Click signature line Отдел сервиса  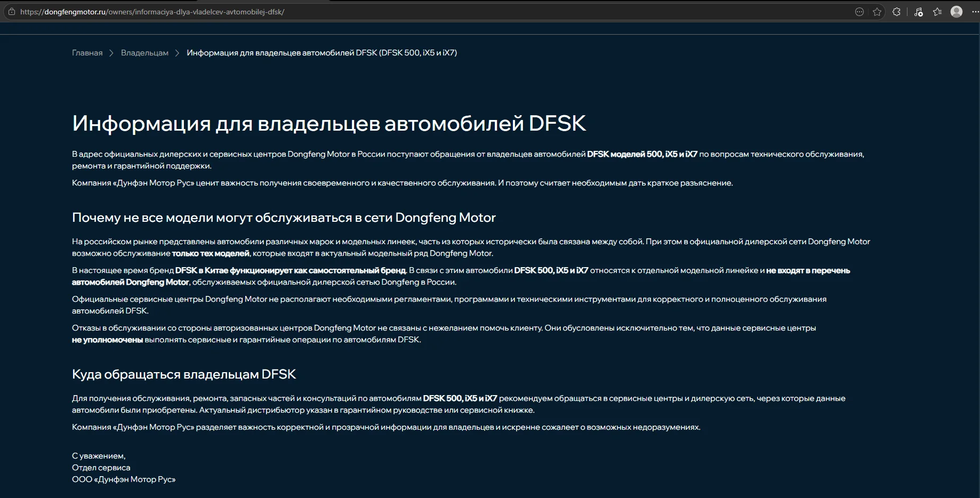coord(101,468)
